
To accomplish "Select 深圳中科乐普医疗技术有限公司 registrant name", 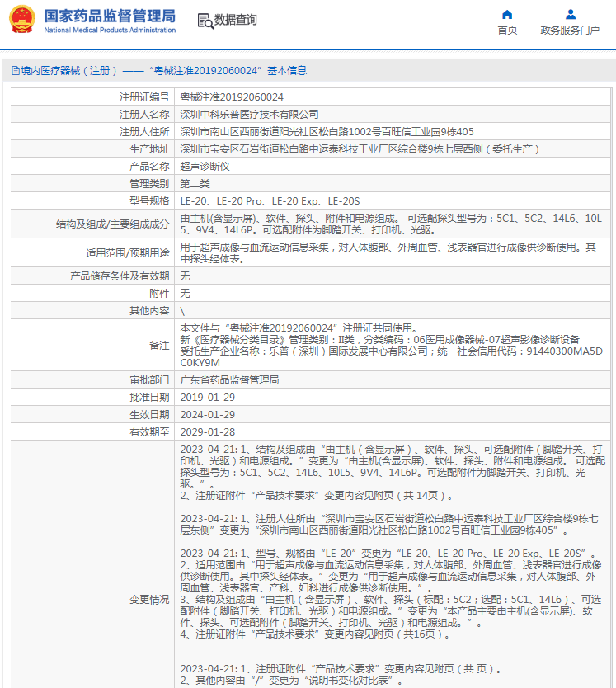I will (249, 115).
